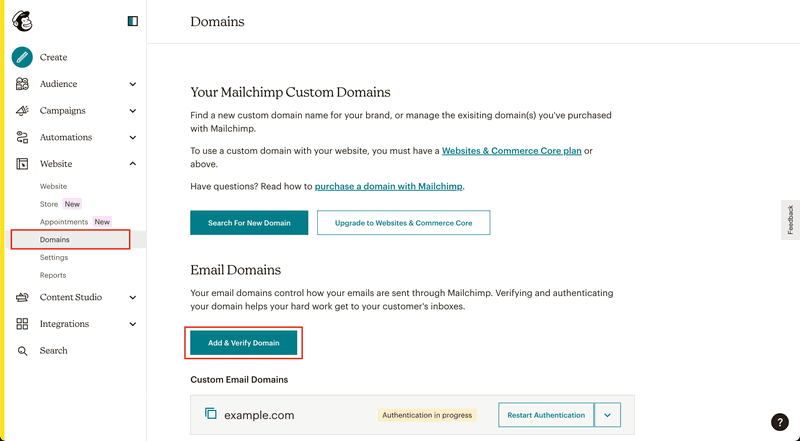This screenshot has height=441, width=800.
Task: Collapse the Website menu chevron
Action: pyautogui.click(x=133, y=164)
